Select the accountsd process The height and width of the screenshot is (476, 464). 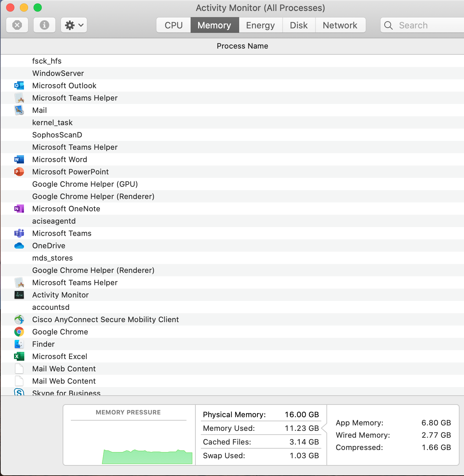point(232,307)
